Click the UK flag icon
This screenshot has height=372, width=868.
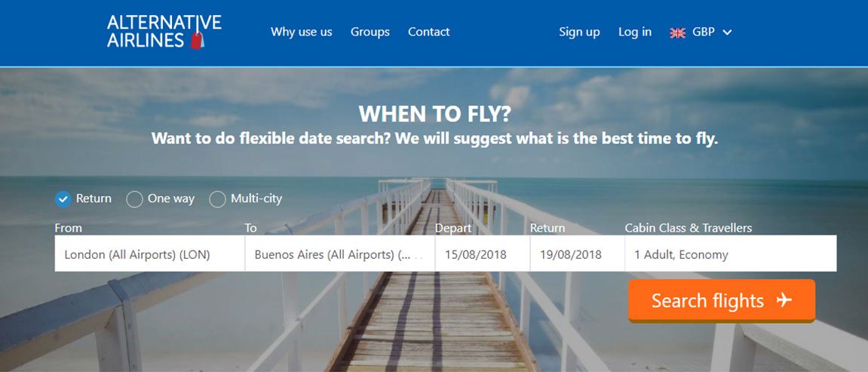click(677, 32)
